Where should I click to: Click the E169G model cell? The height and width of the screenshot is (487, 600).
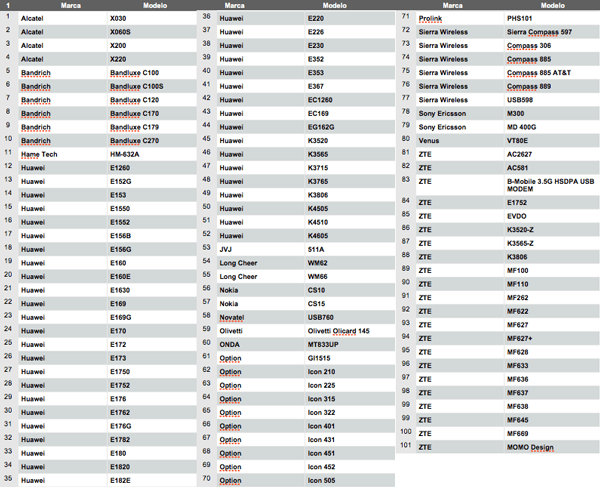coord(152,317)
